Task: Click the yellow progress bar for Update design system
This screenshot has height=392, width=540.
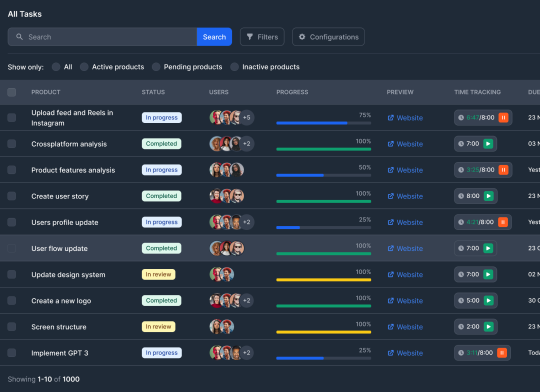Action: pos(324,280)
